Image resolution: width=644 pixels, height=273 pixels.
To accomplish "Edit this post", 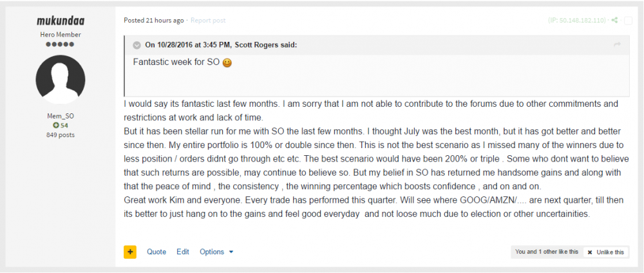I will coord(183,252).
